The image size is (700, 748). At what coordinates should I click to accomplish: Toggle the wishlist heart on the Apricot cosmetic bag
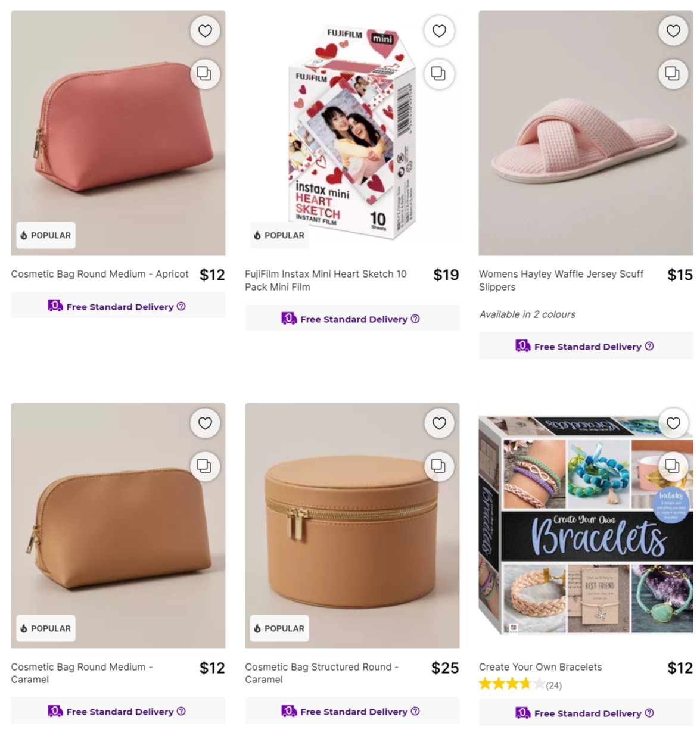[205, 30]
